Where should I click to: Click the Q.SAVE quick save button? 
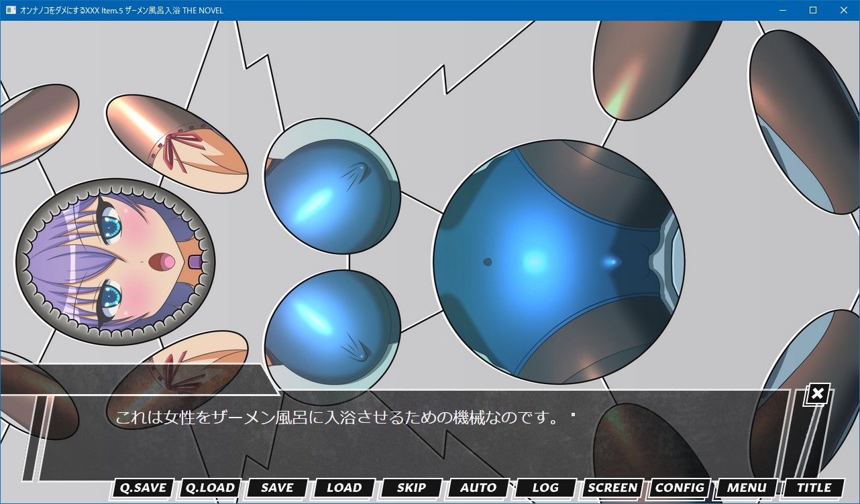[143, 488]
